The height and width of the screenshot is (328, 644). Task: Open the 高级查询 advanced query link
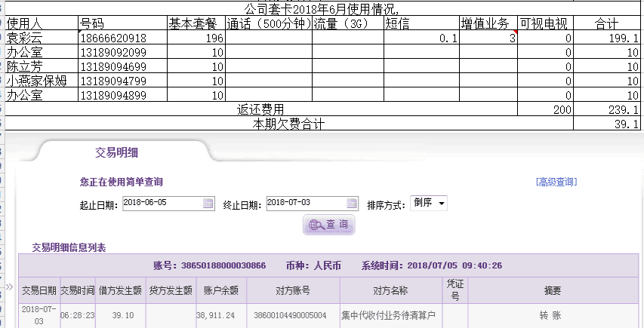[x=556, y=182]
